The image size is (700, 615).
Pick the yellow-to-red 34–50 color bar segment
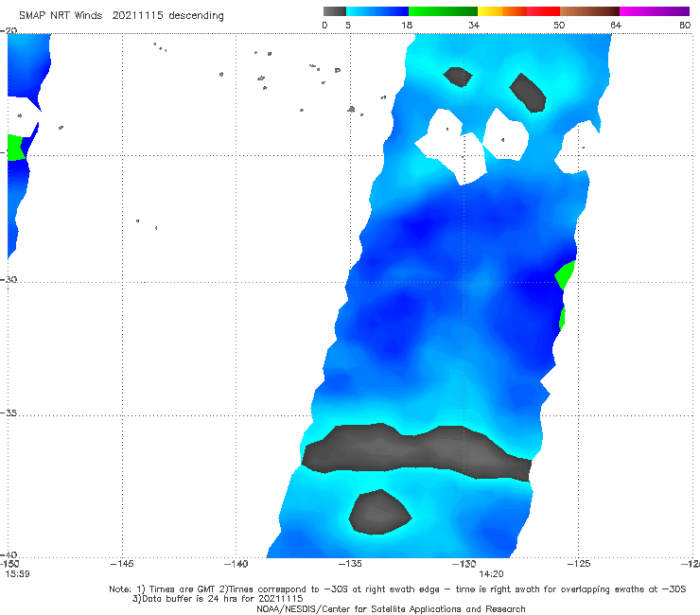518,11
